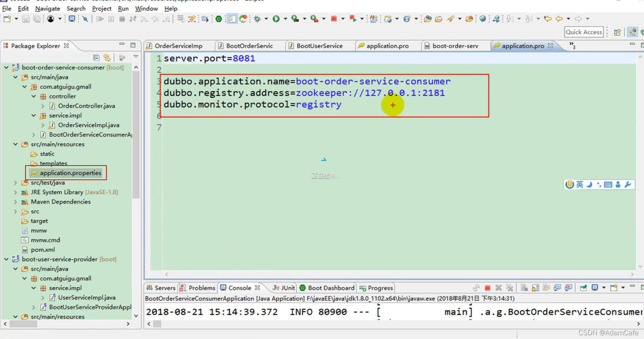
Task: Click the Save All toolbar icon
Action: coord(37,19)
